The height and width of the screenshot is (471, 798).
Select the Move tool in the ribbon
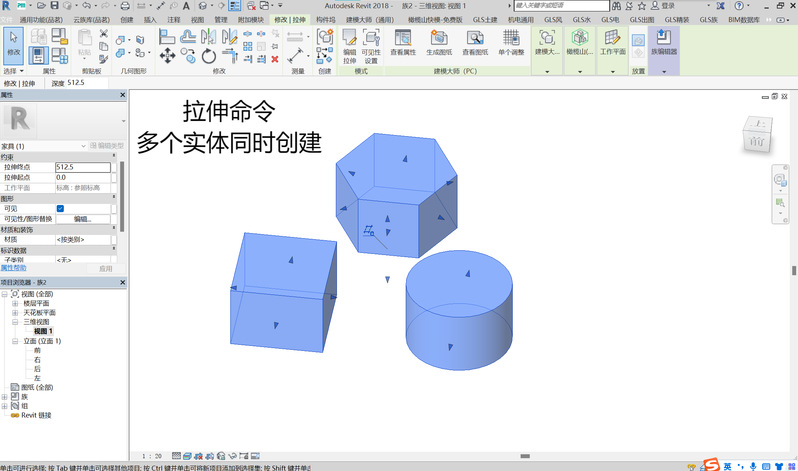tap(167, 55)
